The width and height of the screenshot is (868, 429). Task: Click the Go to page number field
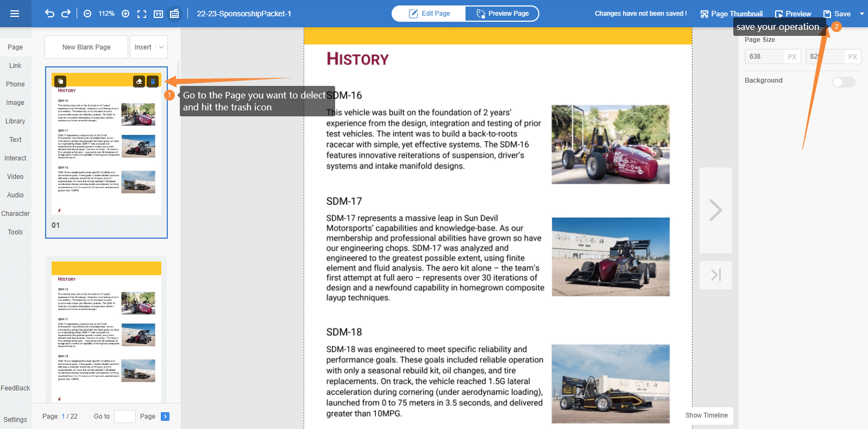(124, 416)
